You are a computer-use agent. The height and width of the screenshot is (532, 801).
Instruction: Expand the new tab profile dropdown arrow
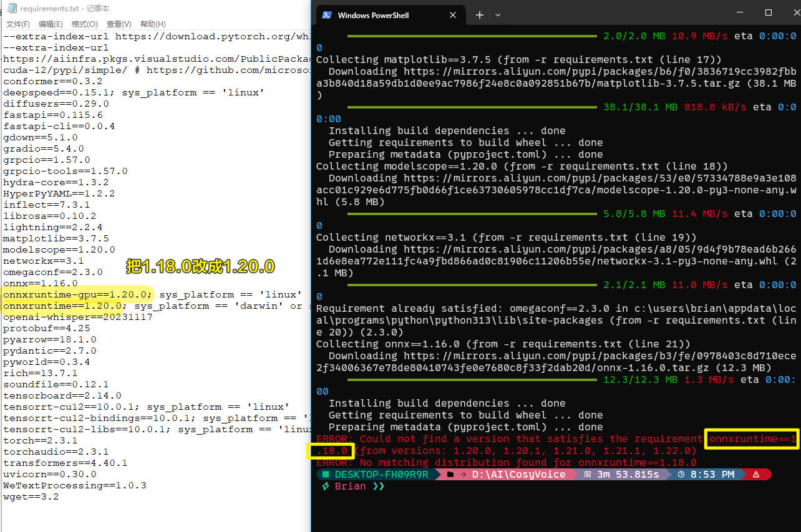(498, 15)
